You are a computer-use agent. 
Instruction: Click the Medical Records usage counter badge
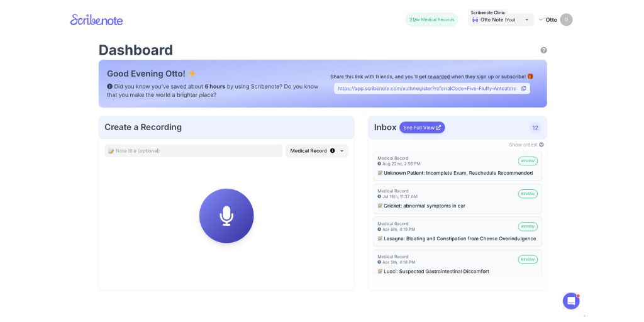[431, 19]
